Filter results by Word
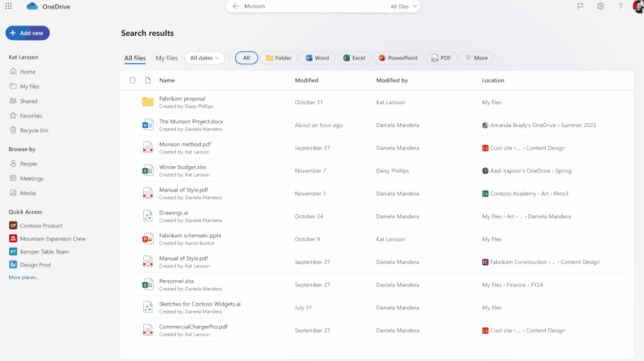Viewport: 644px width, 361px height. point(317,58)
